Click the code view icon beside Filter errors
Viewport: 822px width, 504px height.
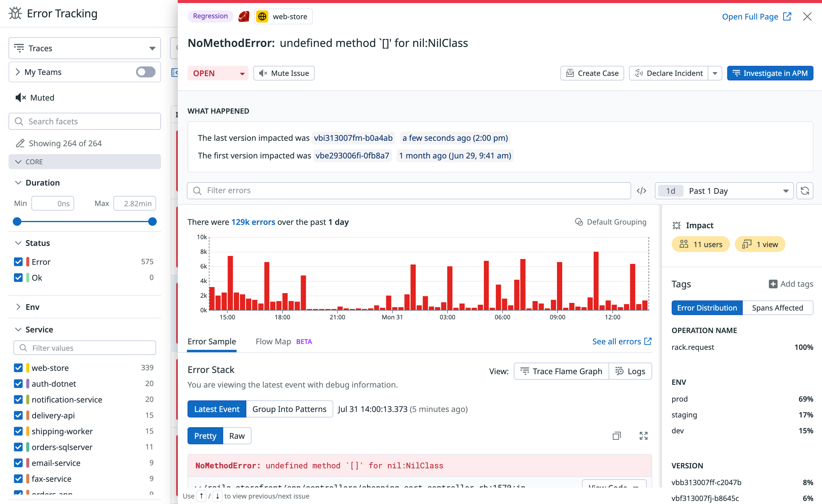coord(641,191)
